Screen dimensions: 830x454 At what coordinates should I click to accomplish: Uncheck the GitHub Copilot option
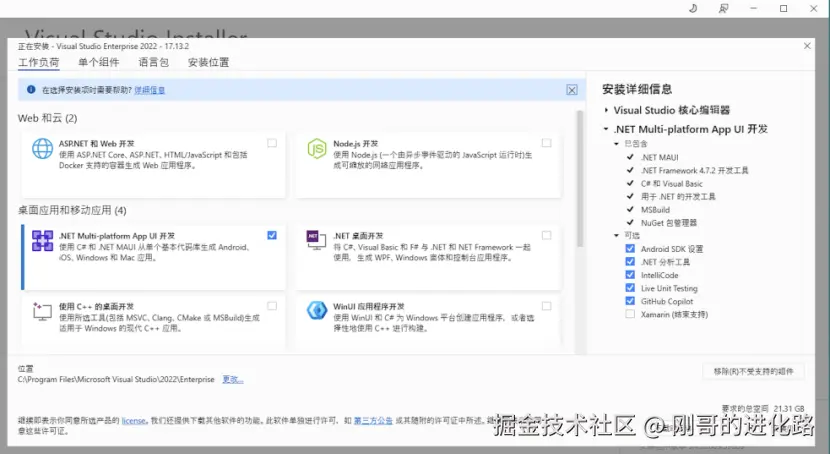[630, 301]
